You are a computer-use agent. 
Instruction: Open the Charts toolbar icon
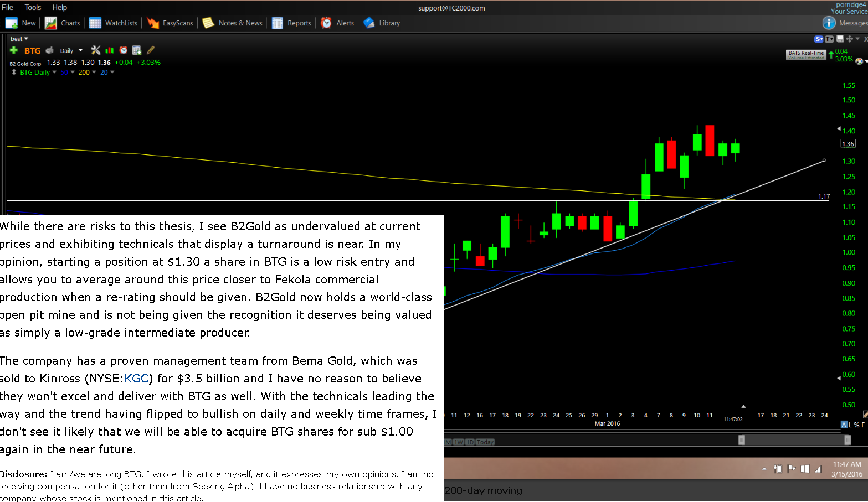pyautogui.click(x=51, y=23)
